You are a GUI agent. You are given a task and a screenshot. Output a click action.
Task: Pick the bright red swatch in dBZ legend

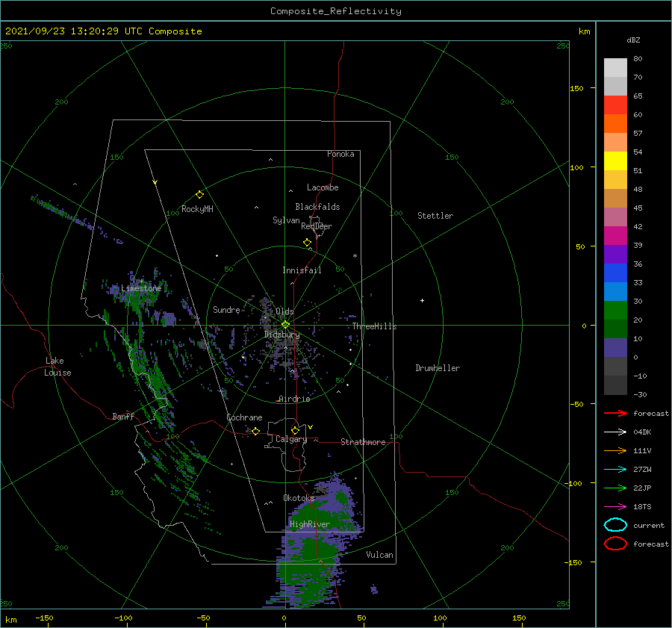[x=615, y=105]
